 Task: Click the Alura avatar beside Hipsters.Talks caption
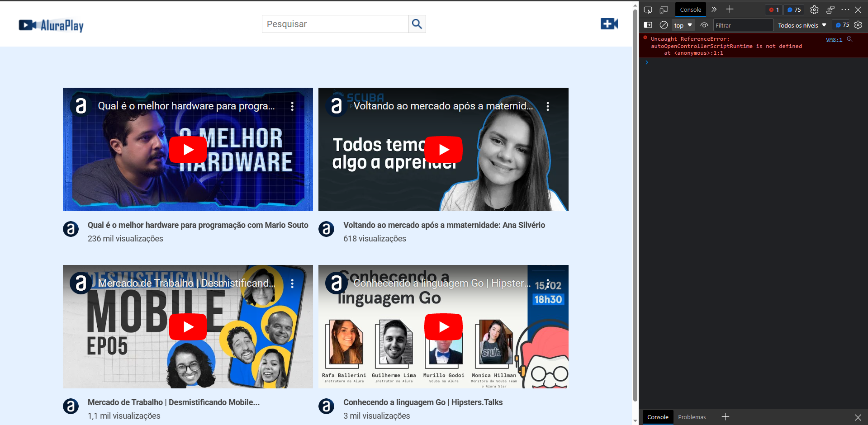pos(326,406)
